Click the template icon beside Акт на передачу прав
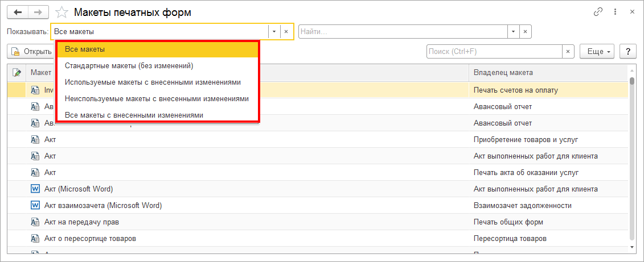The image size is (644, 262). click(x=34, y=222)
